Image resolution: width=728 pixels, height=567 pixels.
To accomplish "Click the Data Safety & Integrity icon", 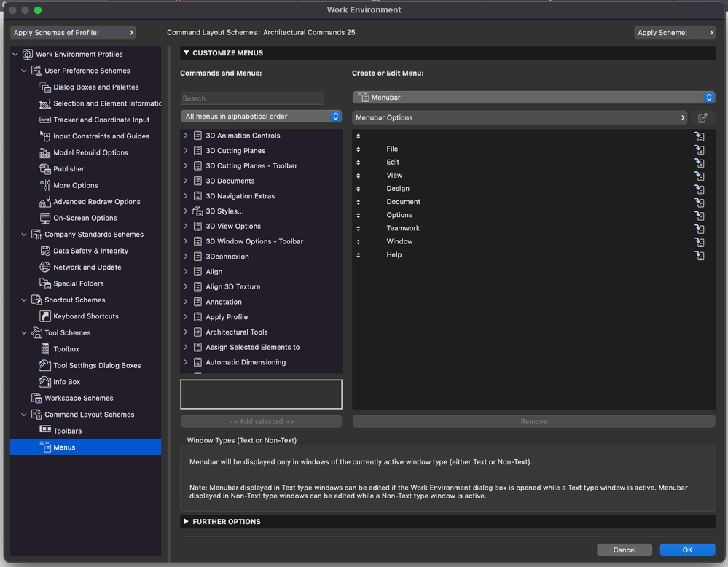I will [46, 251].
